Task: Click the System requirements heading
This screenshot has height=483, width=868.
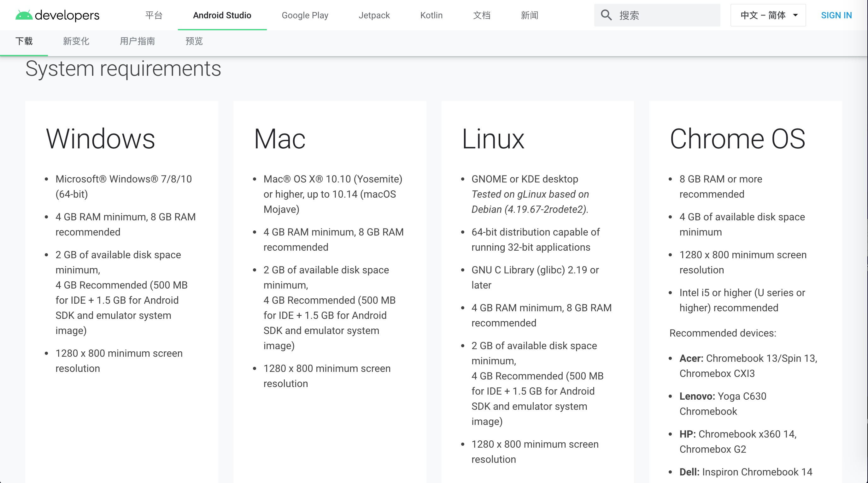Action: [123, 69]
